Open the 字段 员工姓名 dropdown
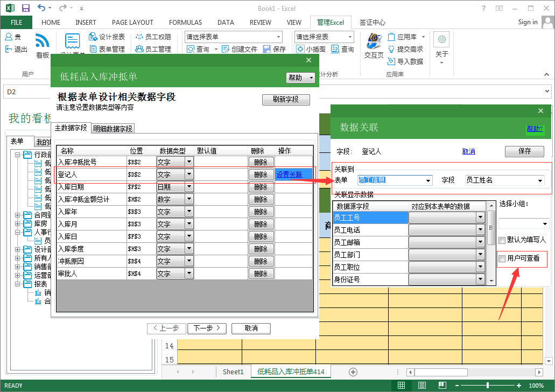 click(x=540, y=180)
